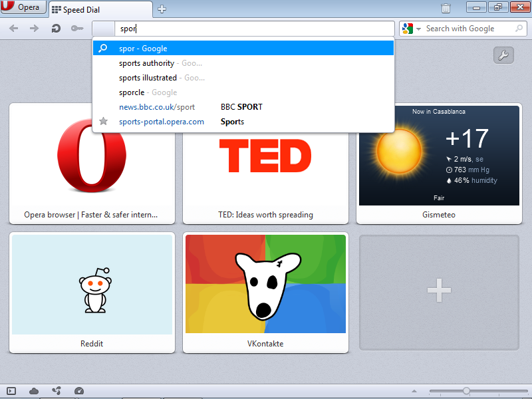Image resolution: width=532 pixels, height=399 pixels.
Task: Open Speed Dial wrench settings
Action: pyautogui.click(x=503, y=55)
